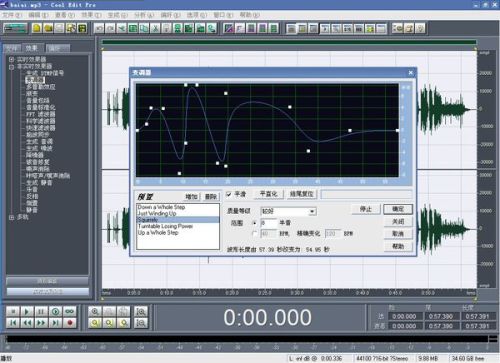Click the 结尾复位 zero ends button

[302, 194]
